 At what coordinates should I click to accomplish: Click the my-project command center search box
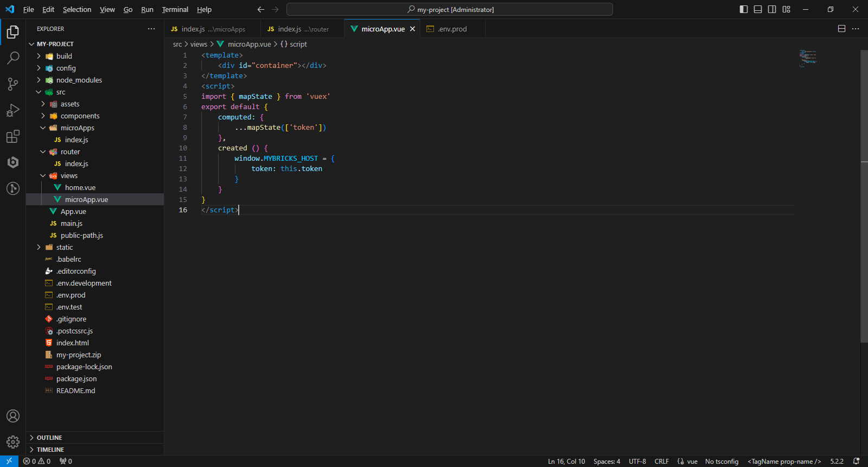450,9
